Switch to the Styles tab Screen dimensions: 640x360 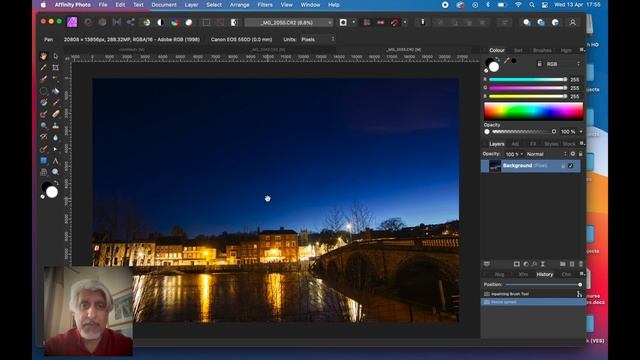(x=551, y=144)
